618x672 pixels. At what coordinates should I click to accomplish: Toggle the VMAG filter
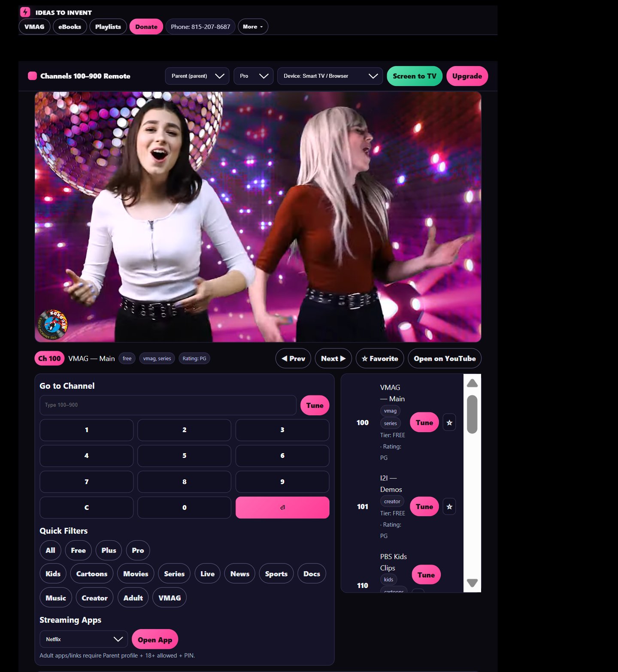point(170,598)
